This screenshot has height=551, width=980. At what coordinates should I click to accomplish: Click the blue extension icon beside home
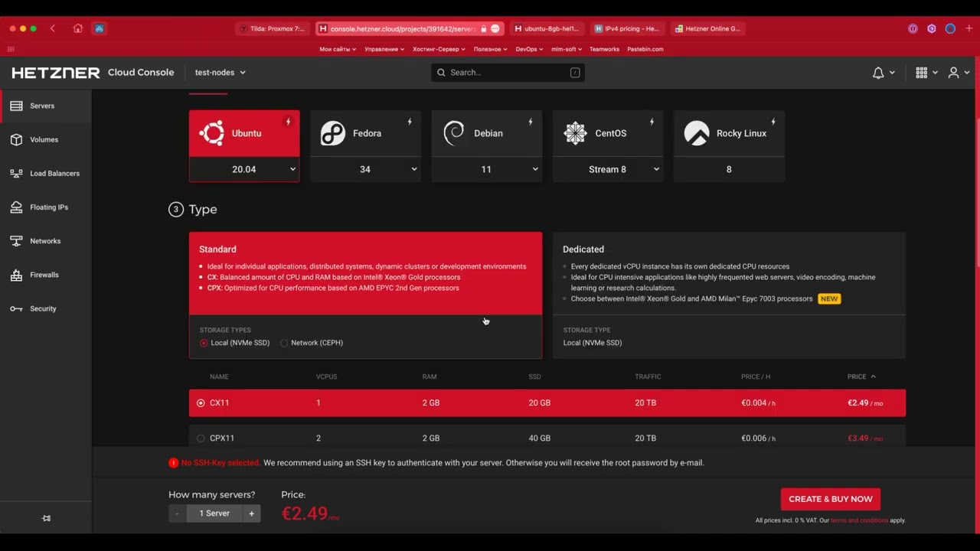point(99,28)
